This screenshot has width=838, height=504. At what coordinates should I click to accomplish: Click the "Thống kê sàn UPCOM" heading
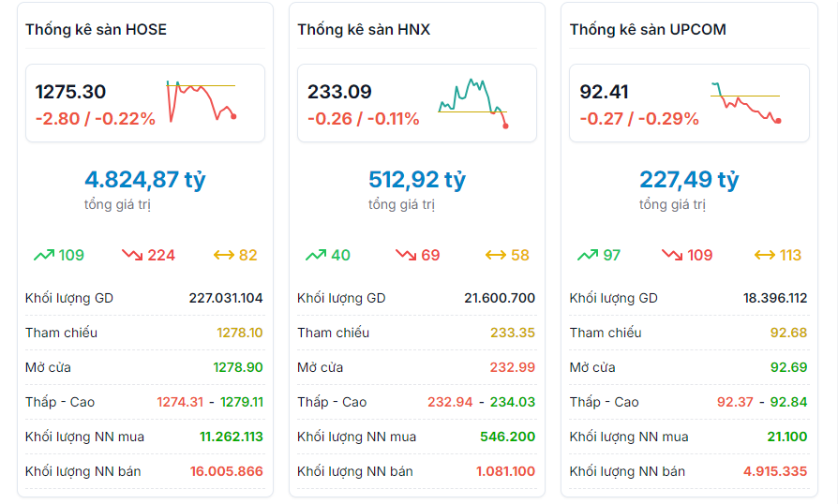648,29
